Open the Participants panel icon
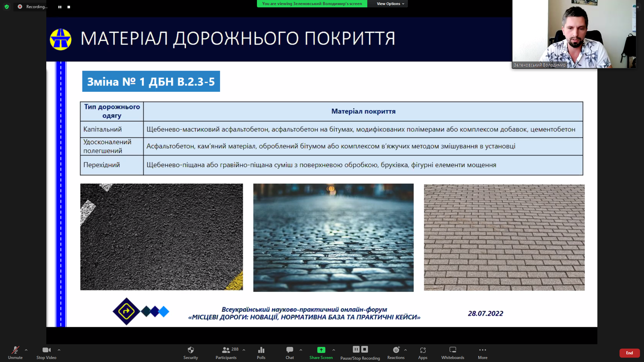Image resolution: width=644 pixels, height=362 pixels. point(226,350)
